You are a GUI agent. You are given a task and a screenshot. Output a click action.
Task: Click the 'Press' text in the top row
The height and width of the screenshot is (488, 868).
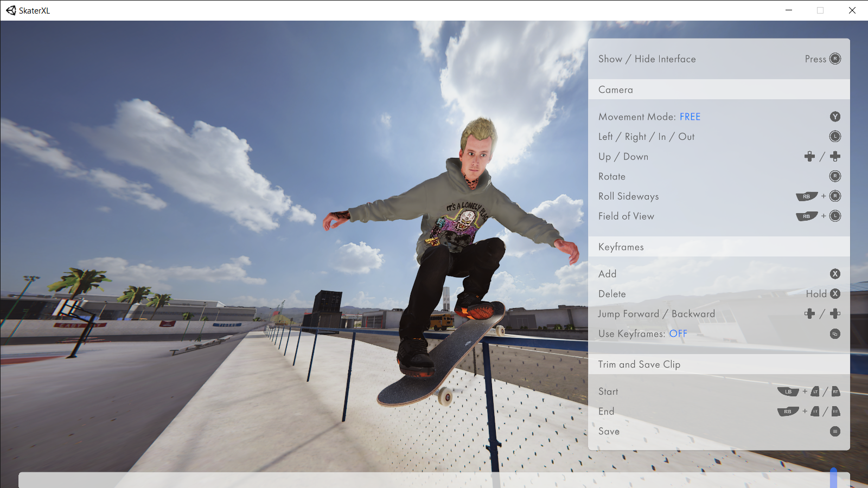coord(815,59)
